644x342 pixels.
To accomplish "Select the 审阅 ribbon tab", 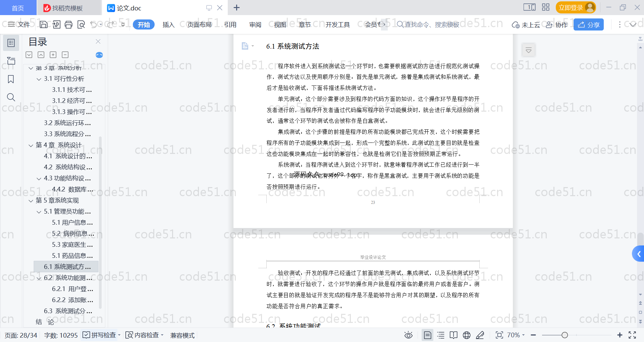I will (x=255, y=24).
